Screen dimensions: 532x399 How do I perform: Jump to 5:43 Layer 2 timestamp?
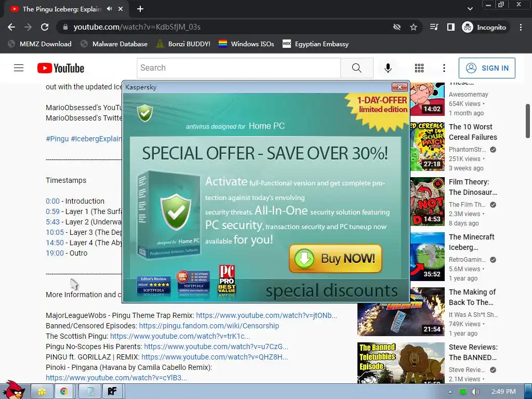pos(52,222)
